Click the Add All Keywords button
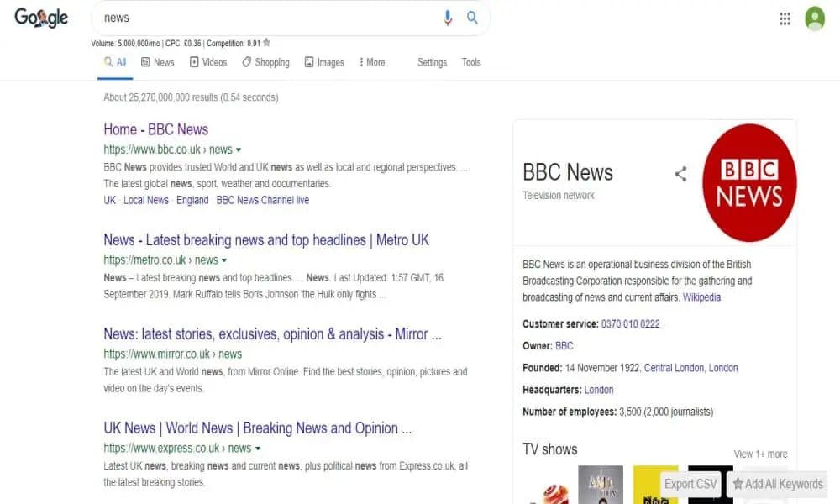The height and width of the screenshot is (504, 840). coord(777,484)
